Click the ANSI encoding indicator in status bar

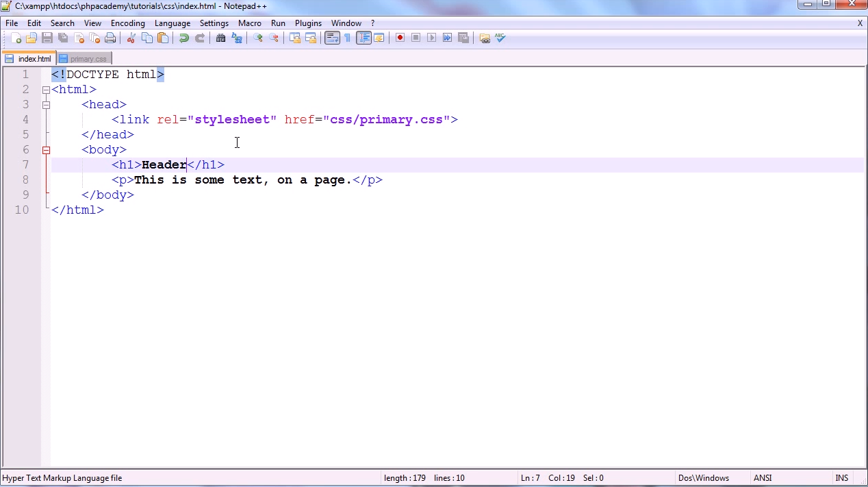tap(762, 477)
